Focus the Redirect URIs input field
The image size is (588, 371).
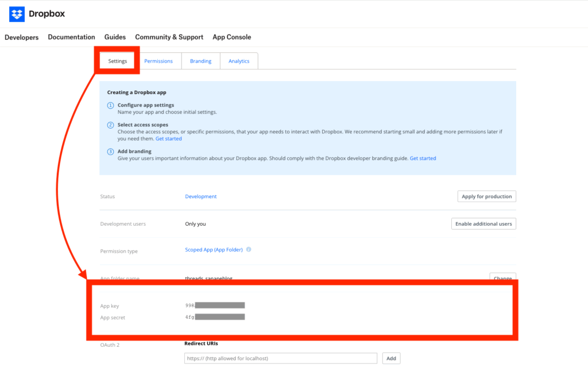click(280, 358)
